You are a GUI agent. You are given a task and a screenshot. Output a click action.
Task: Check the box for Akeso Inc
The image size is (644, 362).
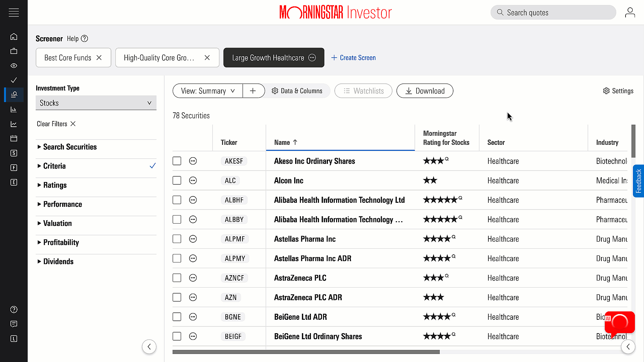point(177,161)
